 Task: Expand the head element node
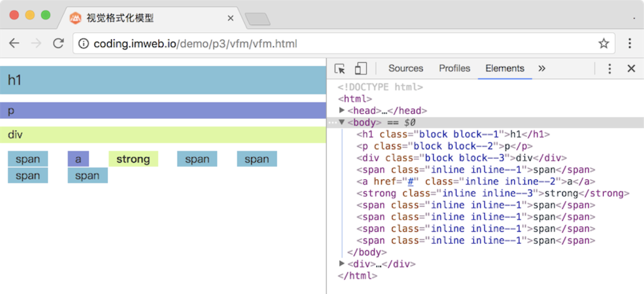[x=342, y=110]
